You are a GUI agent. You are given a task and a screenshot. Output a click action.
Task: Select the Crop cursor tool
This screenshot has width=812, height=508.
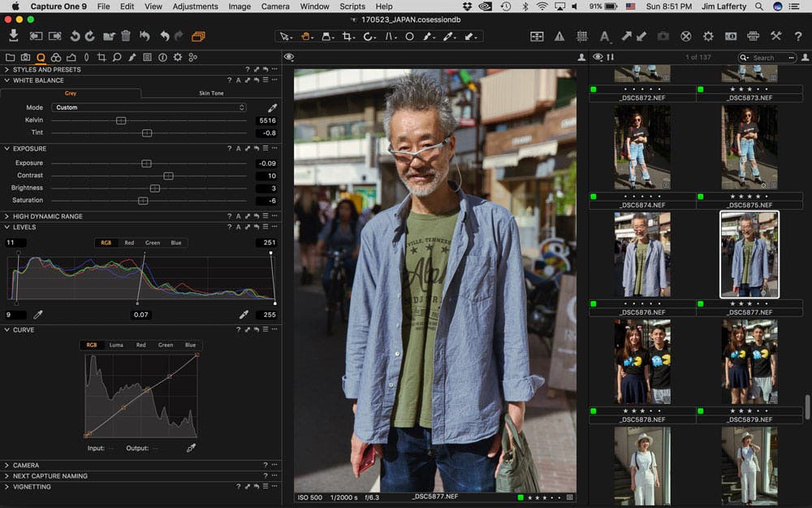348,37
